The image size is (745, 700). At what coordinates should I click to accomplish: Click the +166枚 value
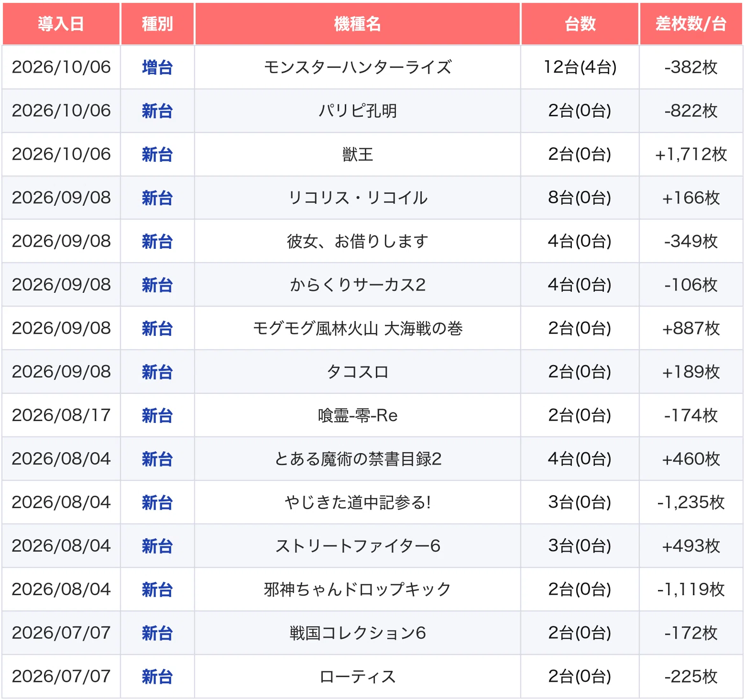click(691, 198)
